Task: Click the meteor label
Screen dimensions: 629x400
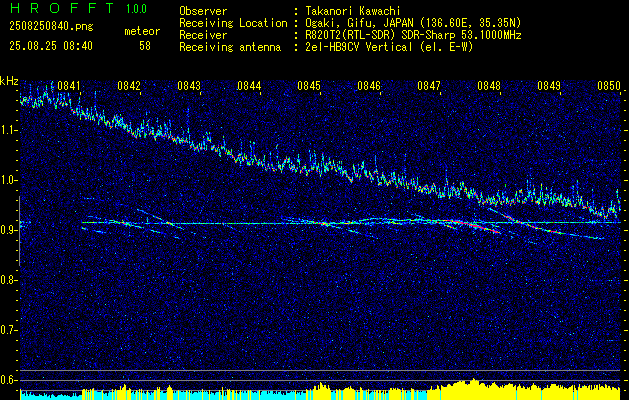Action: 142,31
